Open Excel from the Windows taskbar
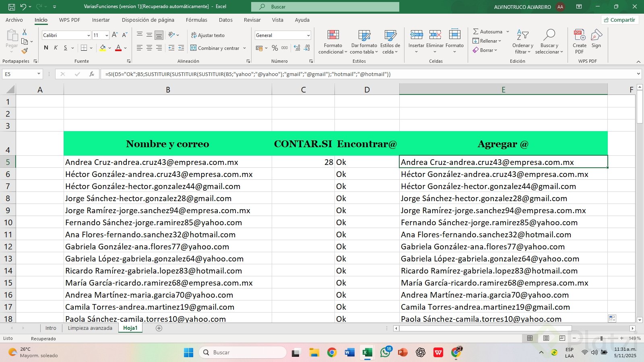644x362 pixels. [x=367, y=352]
